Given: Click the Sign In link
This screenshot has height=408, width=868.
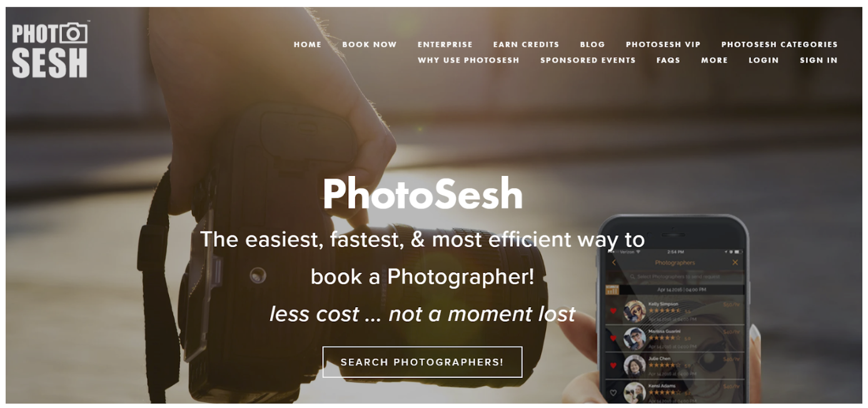Looking at the screenshot, I should pyautogui.click(x=819, y=60).
